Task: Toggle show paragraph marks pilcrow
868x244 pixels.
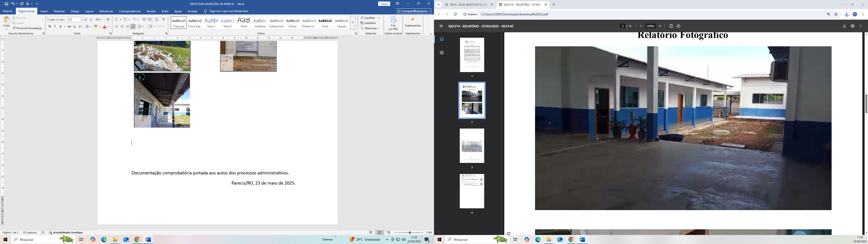Action: pos(164,20)
